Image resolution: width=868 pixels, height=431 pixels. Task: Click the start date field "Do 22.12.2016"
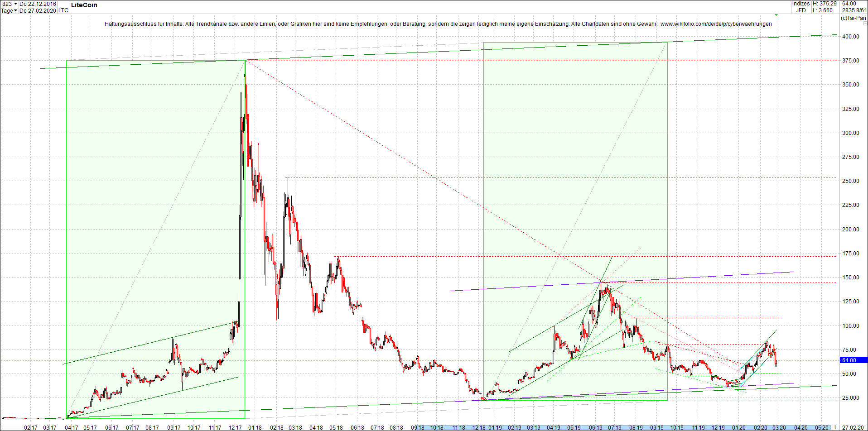click(39, 3)
